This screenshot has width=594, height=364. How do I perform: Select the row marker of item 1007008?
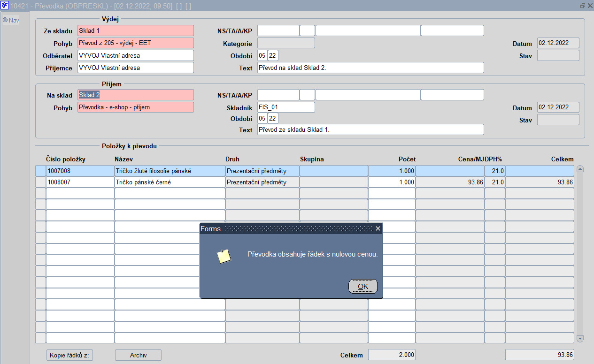click(x=40, y=171)
